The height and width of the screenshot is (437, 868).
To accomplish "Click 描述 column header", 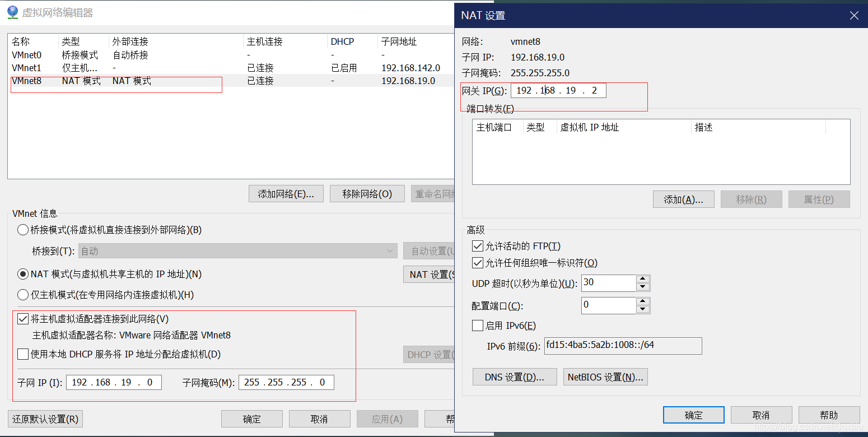I will [758, 127].
